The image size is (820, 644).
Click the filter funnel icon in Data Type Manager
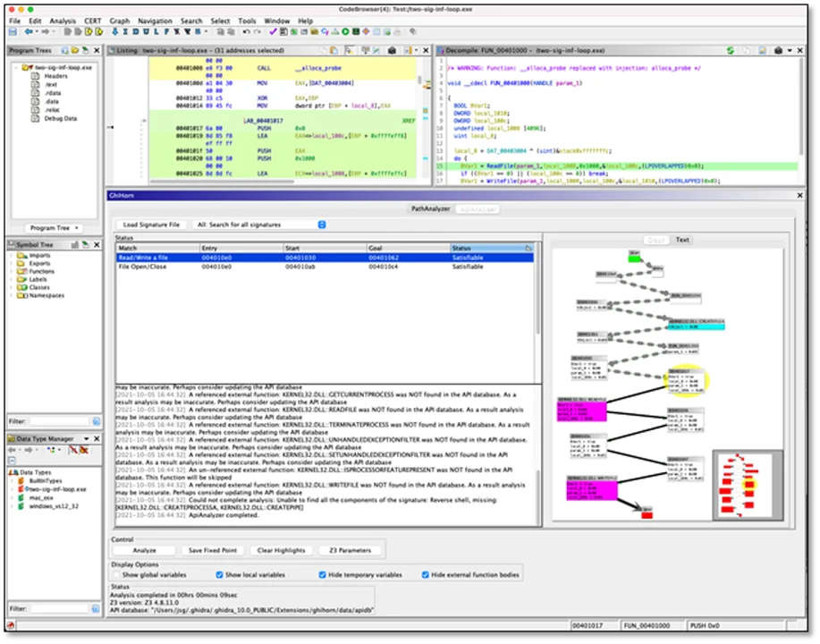(84, 449)
